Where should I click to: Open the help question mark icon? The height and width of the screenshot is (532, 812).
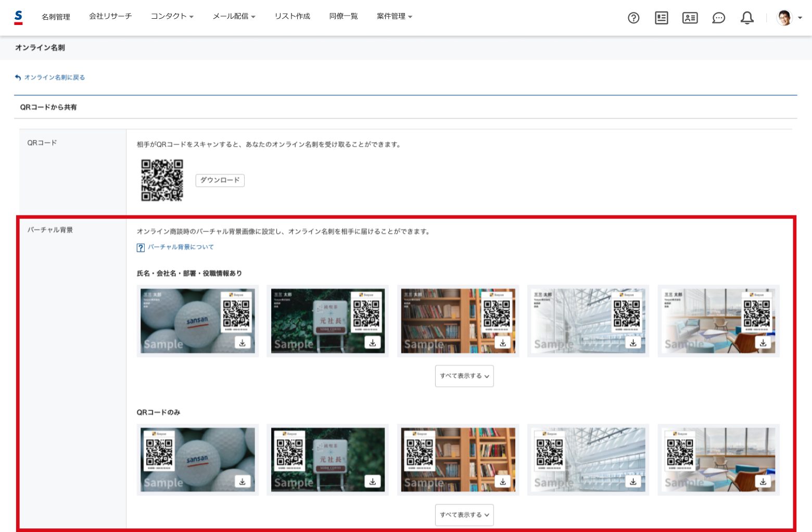633,18
